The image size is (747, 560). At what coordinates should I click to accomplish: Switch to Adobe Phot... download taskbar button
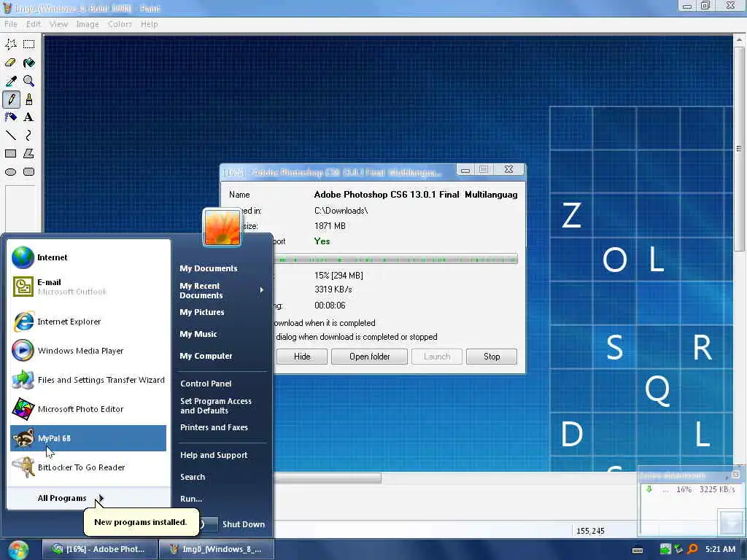point(99,549)
